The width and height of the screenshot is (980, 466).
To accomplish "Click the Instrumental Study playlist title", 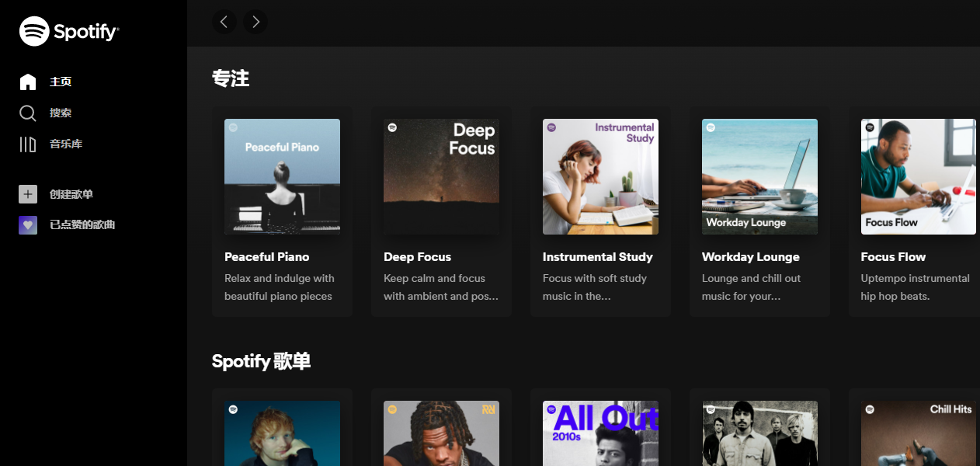I will click(x=598, y=257).
